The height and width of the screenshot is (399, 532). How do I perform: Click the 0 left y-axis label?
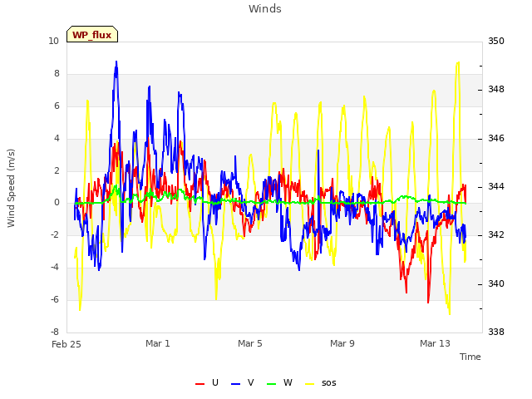pyautogui.click(x=57, y=203)
